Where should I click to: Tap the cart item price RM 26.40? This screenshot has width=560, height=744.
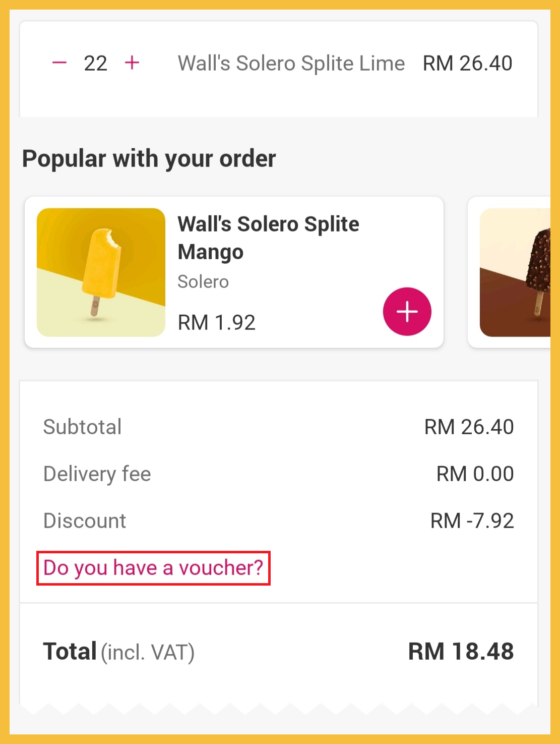pos(467,64)
